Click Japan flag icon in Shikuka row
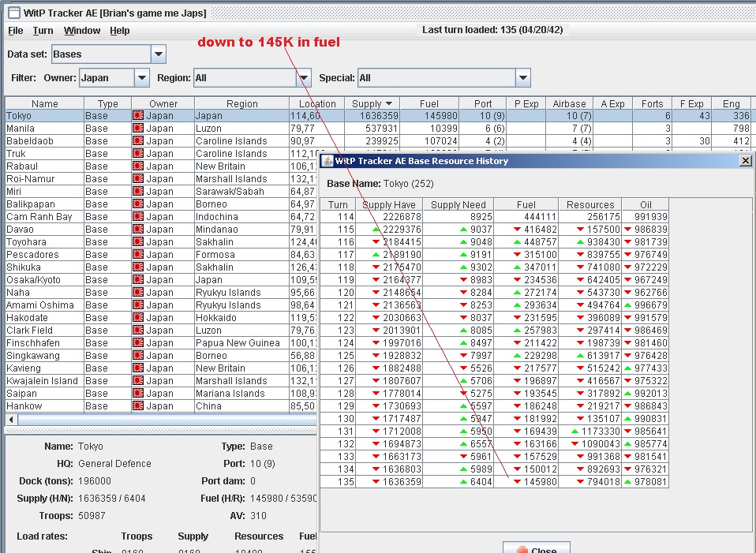Image resolution: width=756 pixels, height=553 pixels. 138,267
